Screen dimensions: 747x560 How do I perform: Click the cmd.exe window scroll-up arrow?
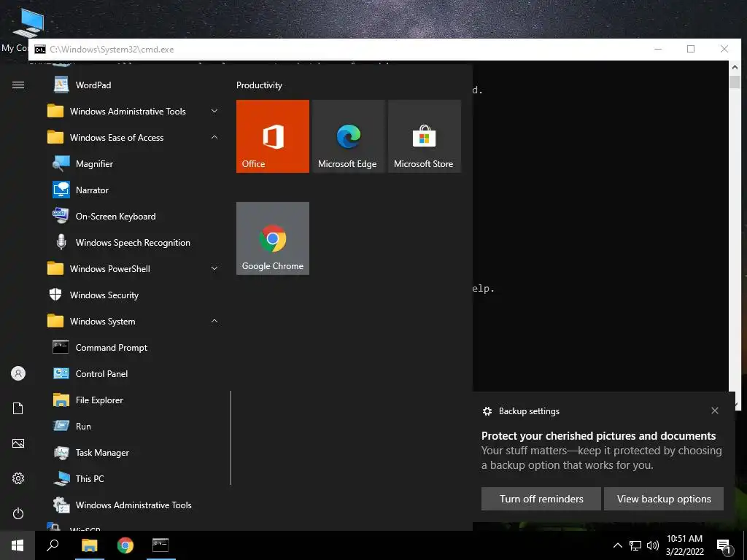click(x=735, y=68)
